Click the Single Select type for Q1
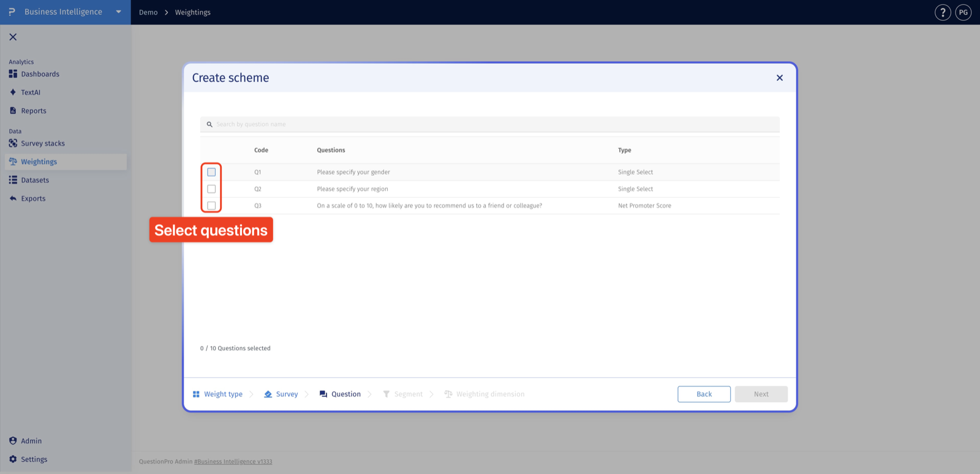The height and width of the screenshot is (474, 980). (x=635, y=172)
